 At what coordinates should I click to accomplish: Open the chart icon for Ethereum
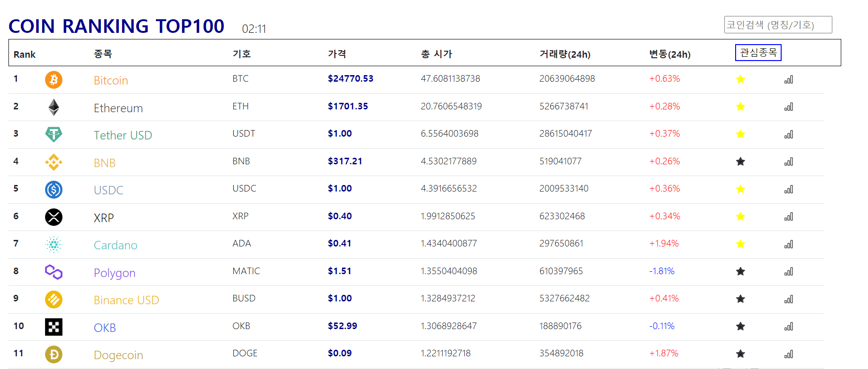[789, 107]
